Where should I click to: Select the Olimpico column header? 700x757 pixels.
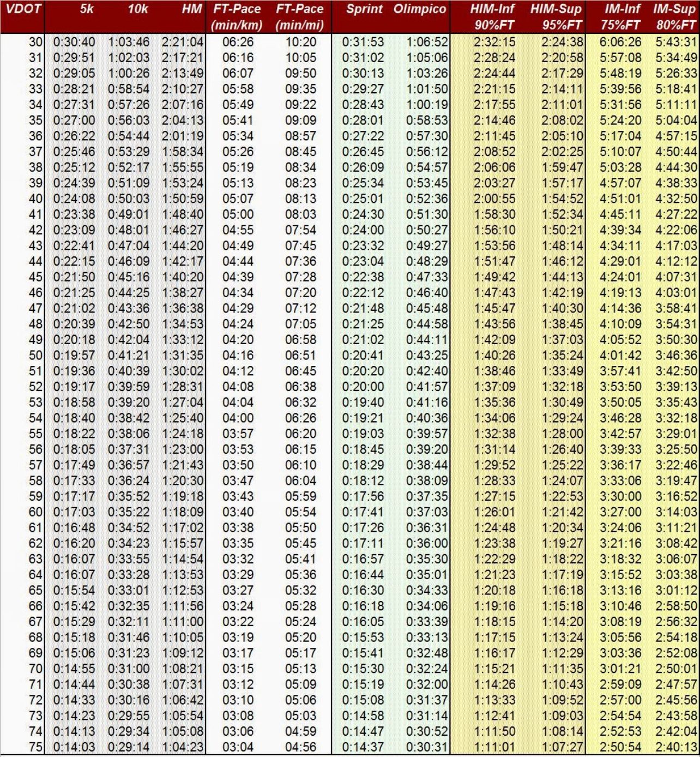[419, 9]
